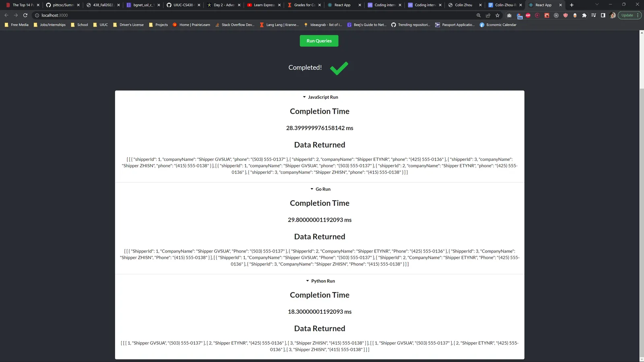Image resolution: width=644 pixels, height=362 pixels.
Task: Collapse the Go Run section
Action: [320, 189]
